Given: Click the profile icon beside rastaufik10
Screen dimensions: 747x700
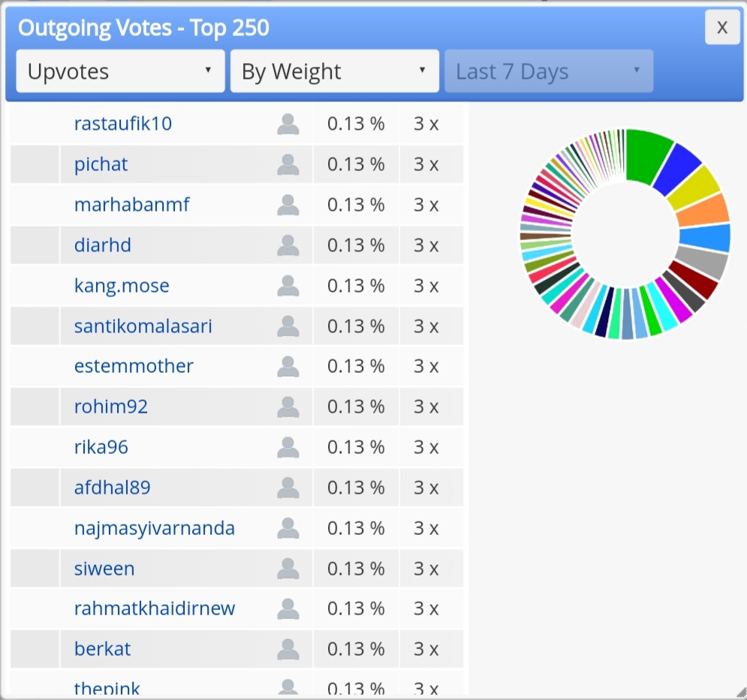Looking at the screenshot, I should tap(288, 124).
